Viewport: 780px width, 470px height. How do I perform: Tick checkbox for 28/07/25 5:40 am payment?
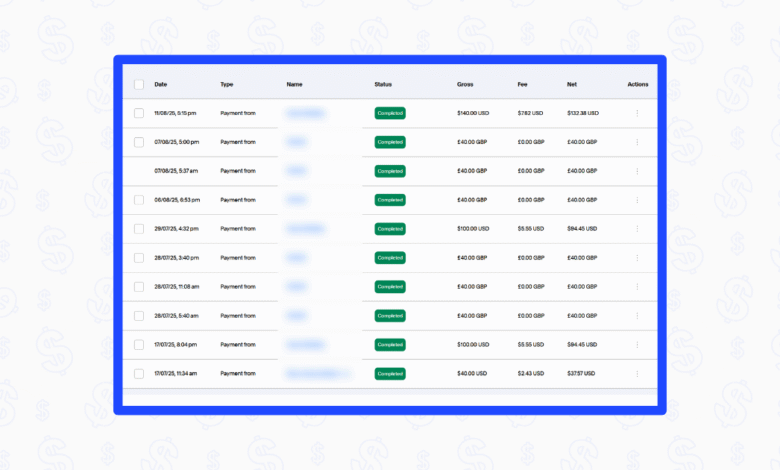point(139,316)
